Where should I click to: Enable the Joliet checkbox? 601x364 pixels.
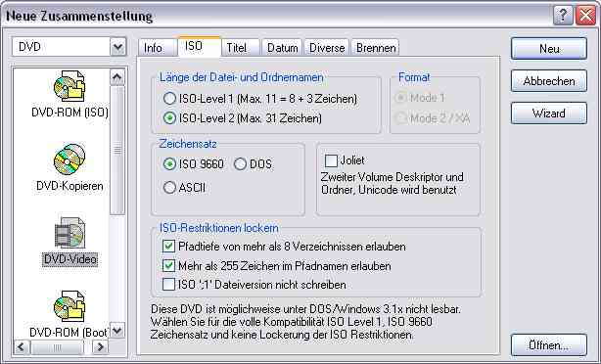[x=331, y=160]
